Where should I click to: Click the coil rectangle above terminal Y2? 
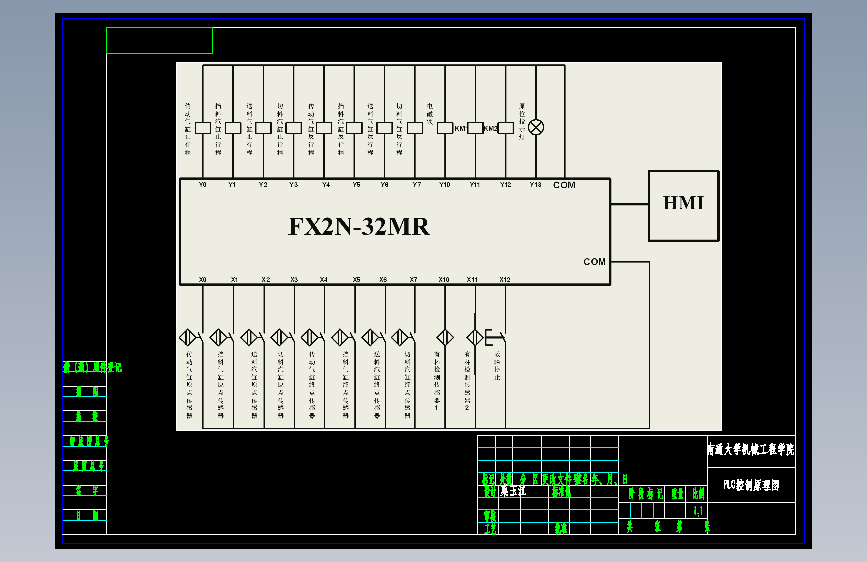point(263,128)
